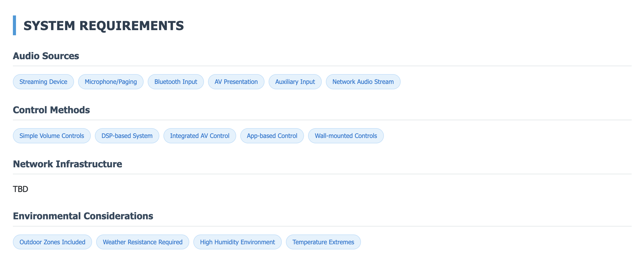
Task: Click the Audio Sources heading
Action: click(x=46, y=56)
